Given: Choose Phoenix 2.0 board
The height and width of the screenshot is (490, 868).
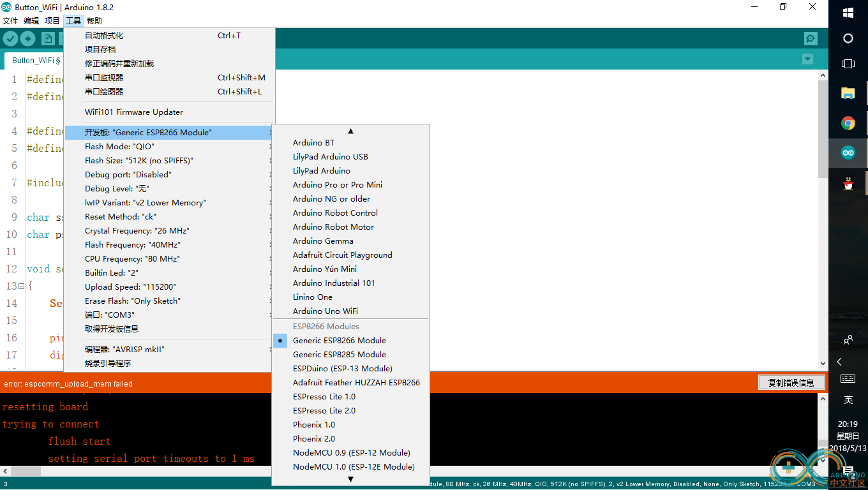Looking at the screenshot, I should (x=350, y=439).
